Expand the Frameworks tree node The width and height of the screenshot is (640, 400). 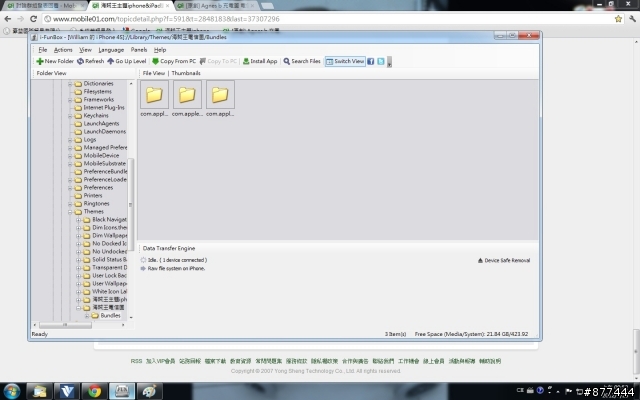coord(70,100)
